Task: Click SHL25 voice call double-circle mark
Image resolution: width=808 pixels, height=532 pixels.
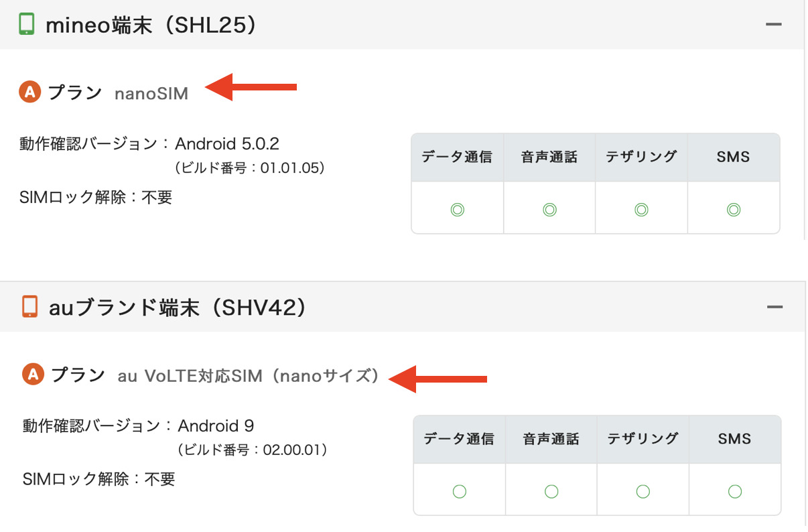Action: click(549, 210)
